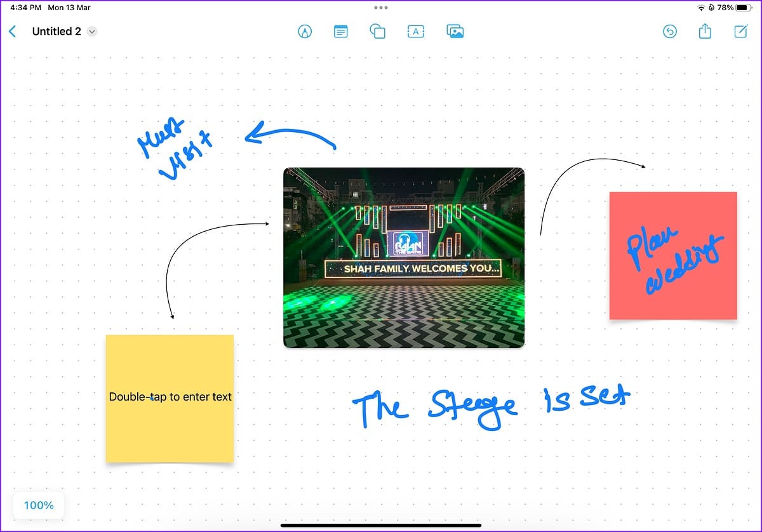
Task: Select the Untitled 2 board title
Action: [x=57, y=31]
